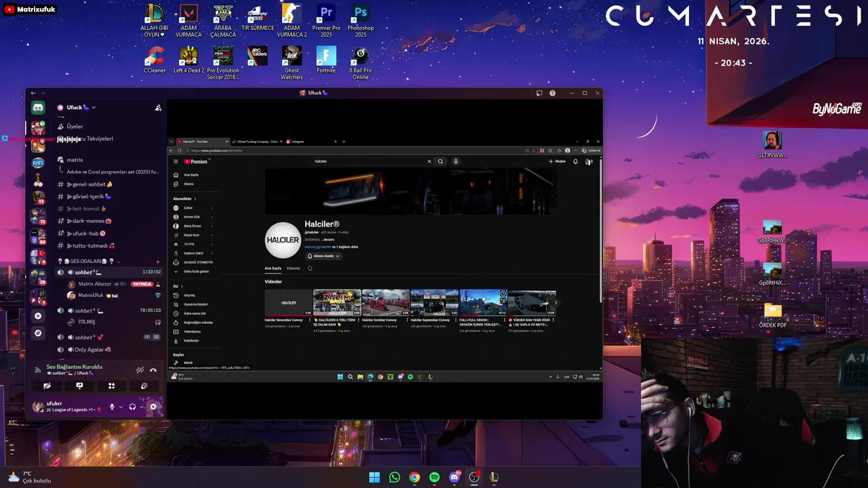The image size is (868, 488).
Task: Select the ÖRDEK PDF folder on desktop
Action: [x=772, y=316]
